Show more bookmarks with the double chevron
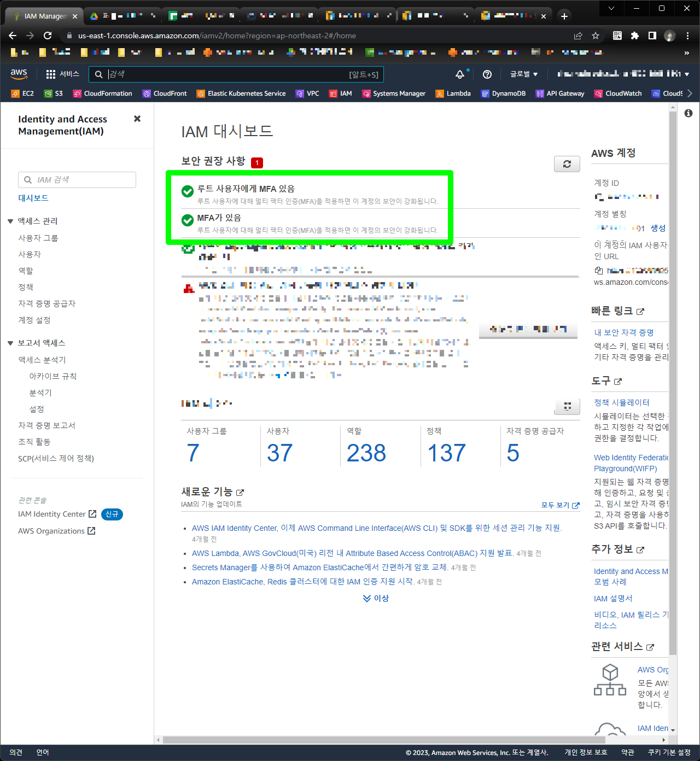This screenshot has height=761, width=700. coord(686,52)
